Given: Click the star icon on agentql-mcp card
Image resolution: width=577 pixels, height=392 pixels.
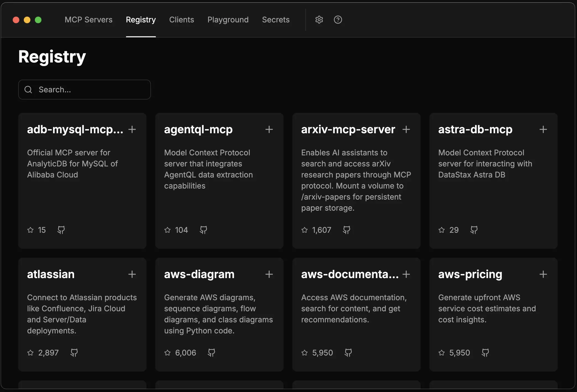Looking at the screenshot, I should pyautogui.click(x=167, y=230).
